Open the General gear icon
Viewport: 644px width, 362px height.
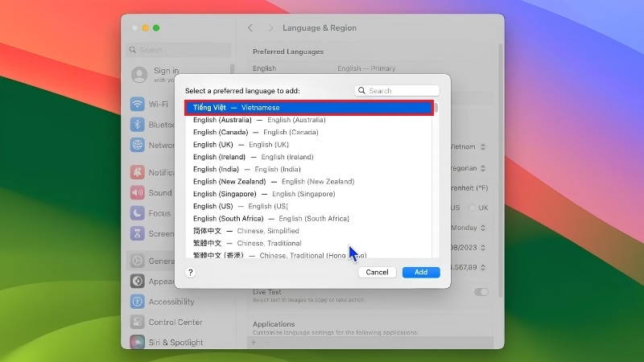pyautogui.click(x=137, y=261)
